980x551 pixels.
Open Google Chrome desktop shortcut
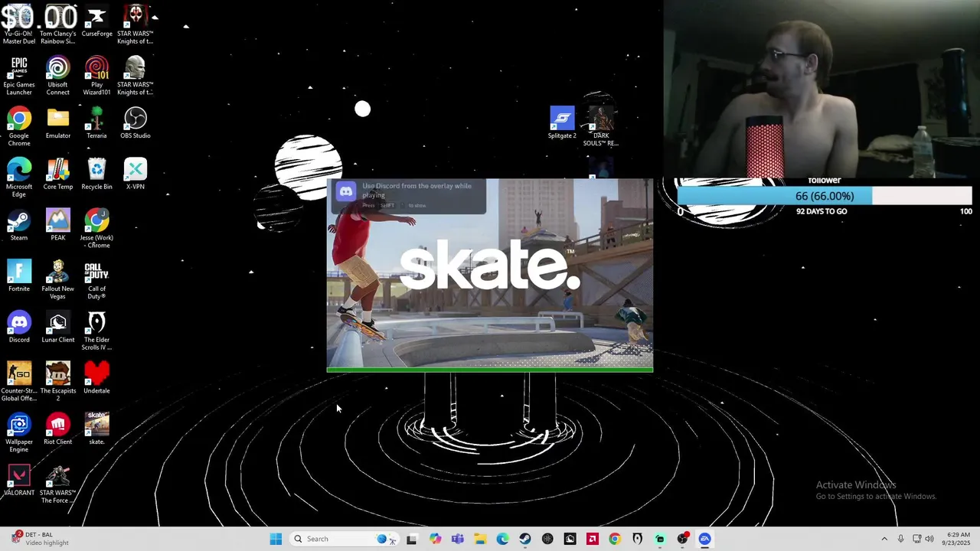(19, 127)
